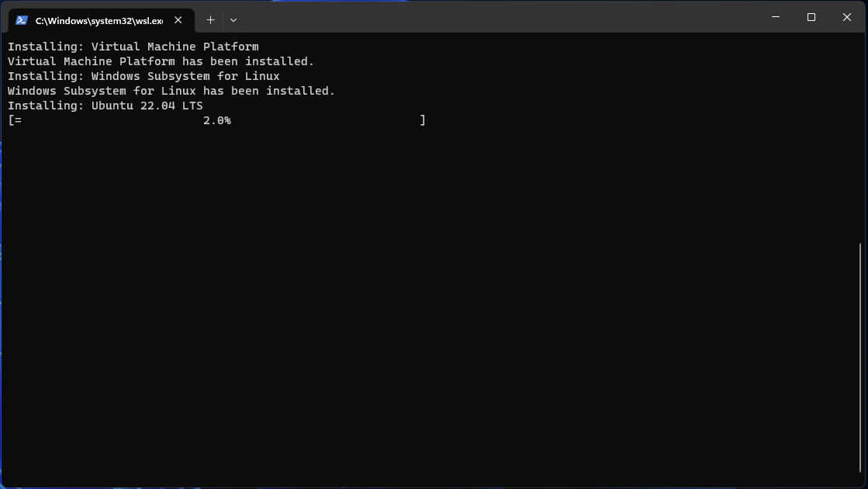
Task: Click the X to close the wsl.exe tab
Action: point(178,20)
